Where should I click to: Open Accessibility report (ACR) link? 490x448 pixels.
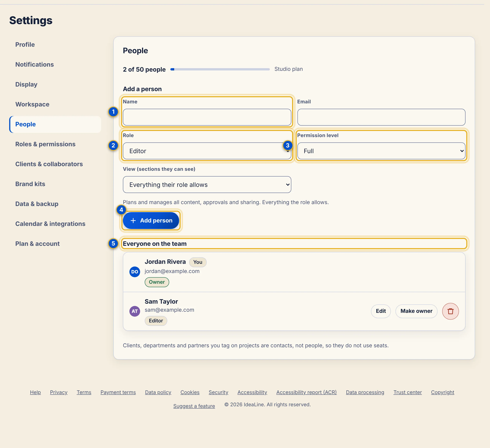(306, 392)
